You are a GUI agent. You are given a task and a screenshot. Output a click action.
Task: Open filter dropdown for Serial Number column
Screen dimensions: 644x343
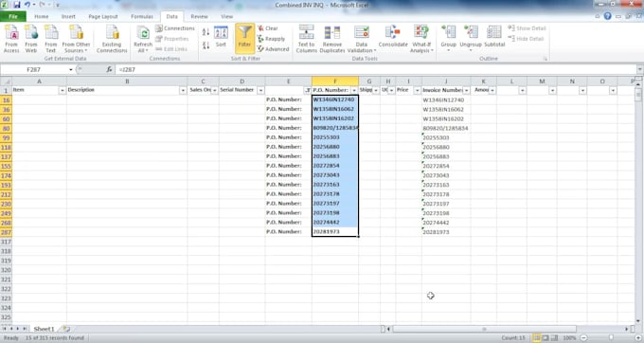(260, 90)
